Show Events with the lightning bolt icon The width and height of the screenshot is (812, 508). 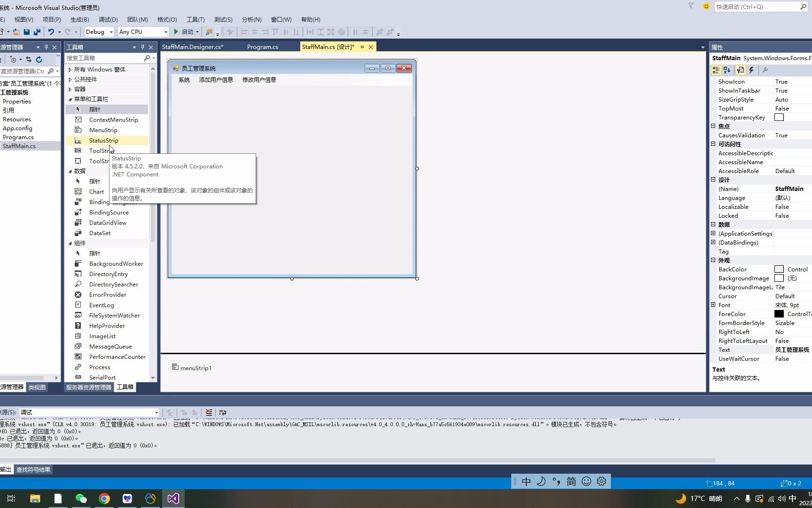pyautogui.click(x=751, y=70)
